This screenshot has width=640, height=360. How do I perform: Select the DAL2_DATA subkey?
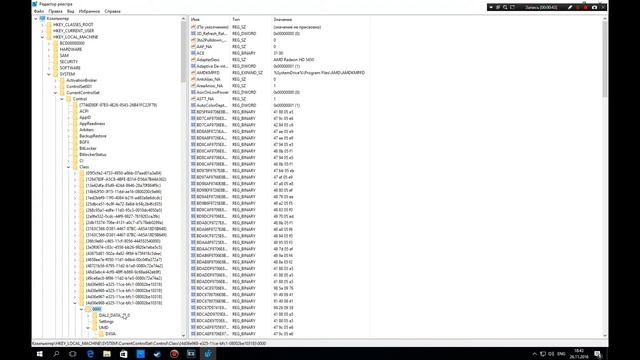tap(114, 315)
